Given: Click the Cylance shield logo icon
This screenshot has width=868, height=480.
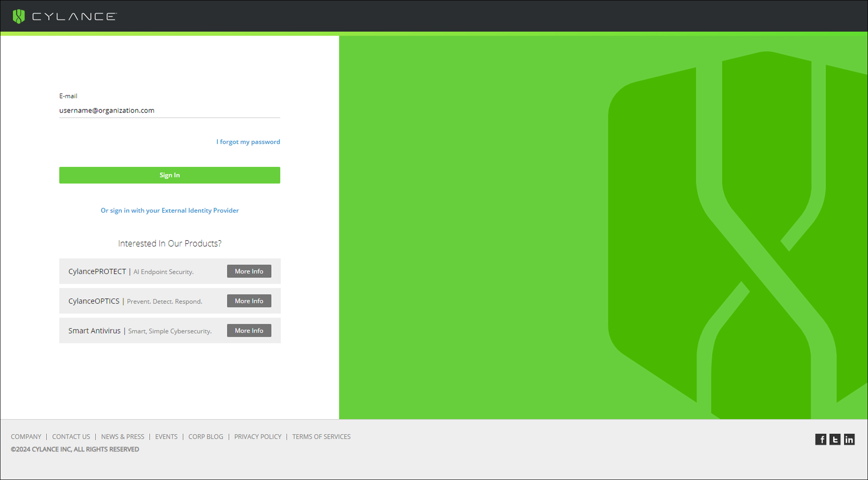Looking at the screenshot, I should coord(19,16).
